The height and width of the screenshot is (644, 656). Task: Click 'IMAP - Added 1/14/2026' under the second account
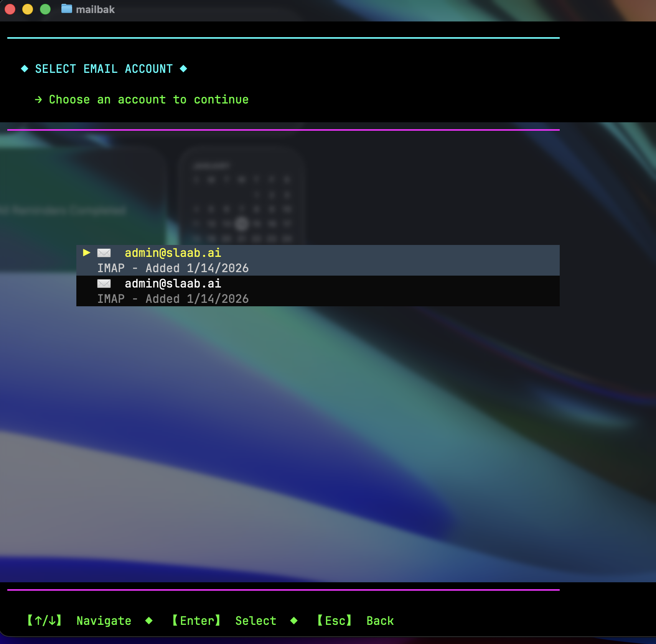point(173,299)
